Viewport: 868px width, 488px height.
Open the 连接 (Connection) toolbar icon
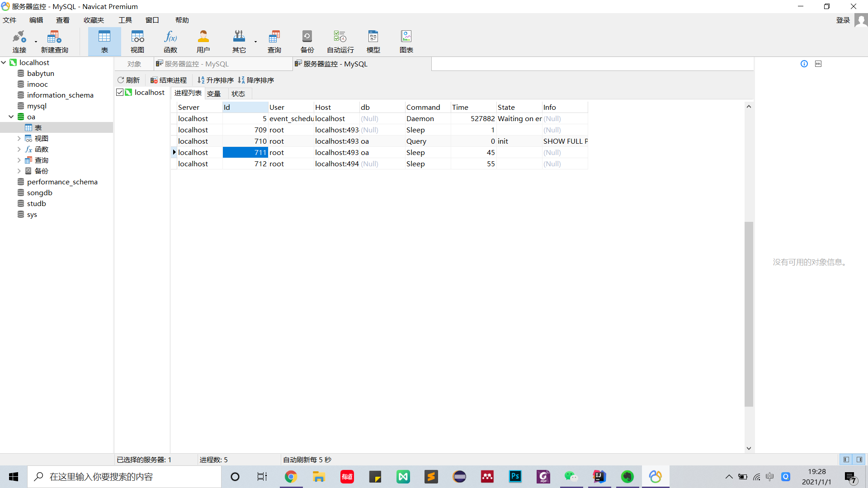pyautogui.click(x=19, y=41)
